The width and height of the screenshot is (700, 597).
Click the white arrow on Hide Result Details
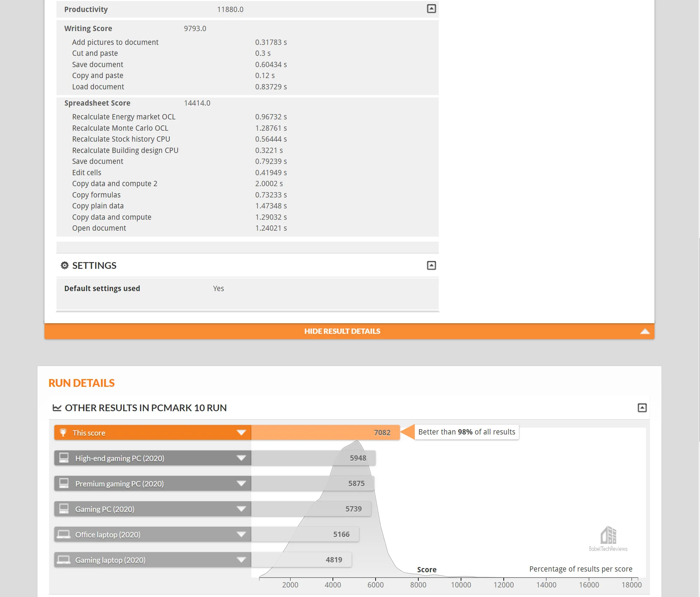(x=645, y=331)
